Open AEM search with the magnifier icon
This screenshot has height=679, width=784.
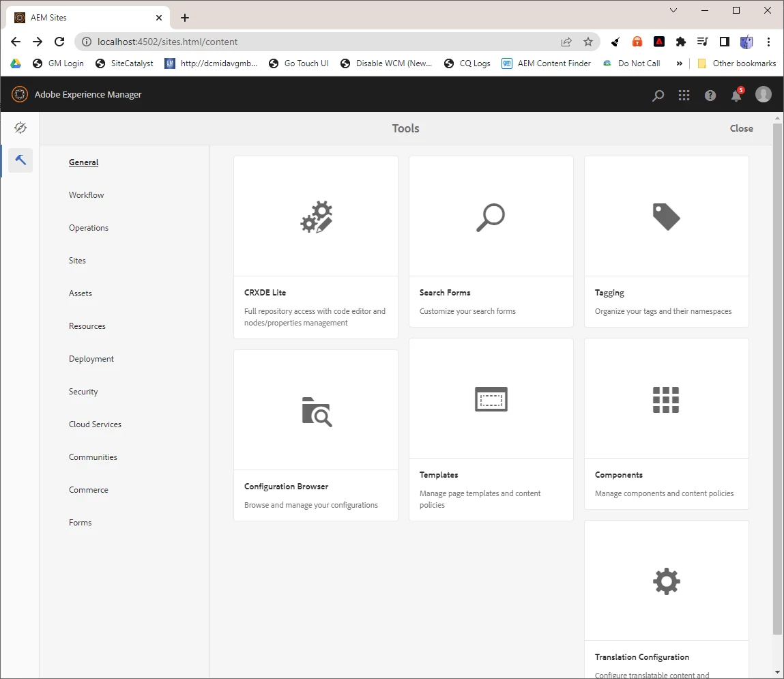[658, 95]
